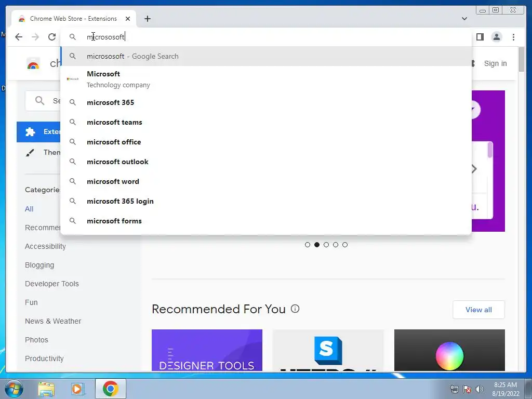This screenshot has width=532, height=399.
Task: Close the Chrome Web Store tab
Action: click(x=128, y=19)
